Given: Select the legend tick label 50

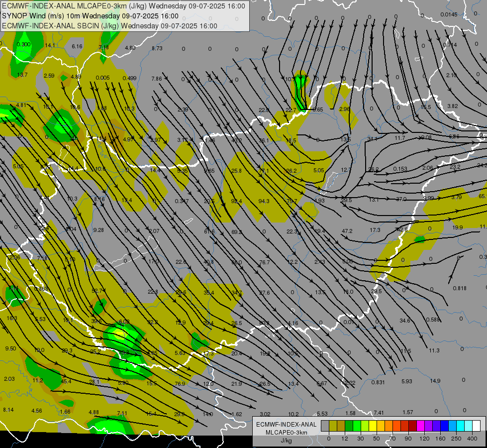Looking at the screenshot, I should pyautogui.click(x=377, y=439).
